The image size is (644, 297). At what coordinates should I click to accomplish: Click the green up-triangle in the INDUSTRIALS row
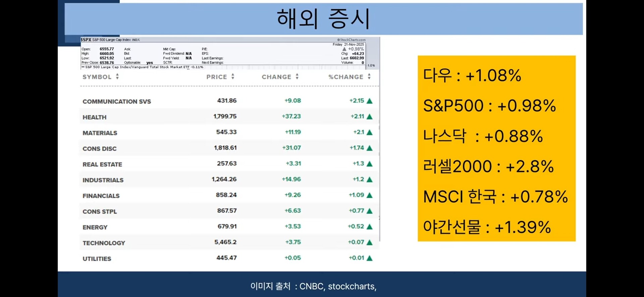click(370, 180)
